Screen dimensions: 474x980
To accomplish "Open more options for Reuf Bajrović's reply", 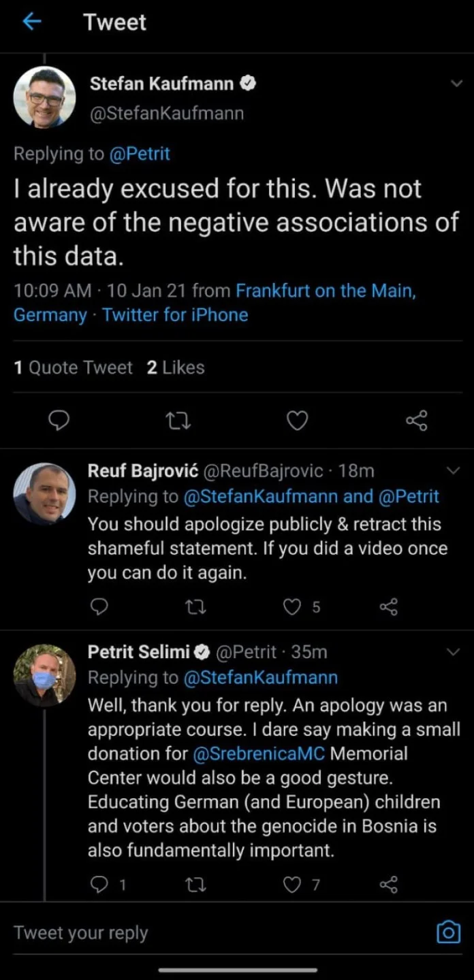I will pyautogui.click(x=453, y=470).
